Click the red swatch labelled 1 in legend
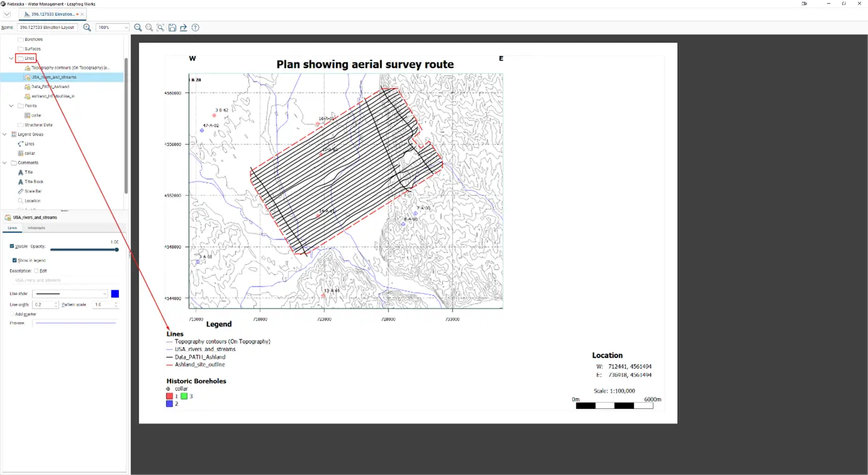 click(x=169, y=396)
